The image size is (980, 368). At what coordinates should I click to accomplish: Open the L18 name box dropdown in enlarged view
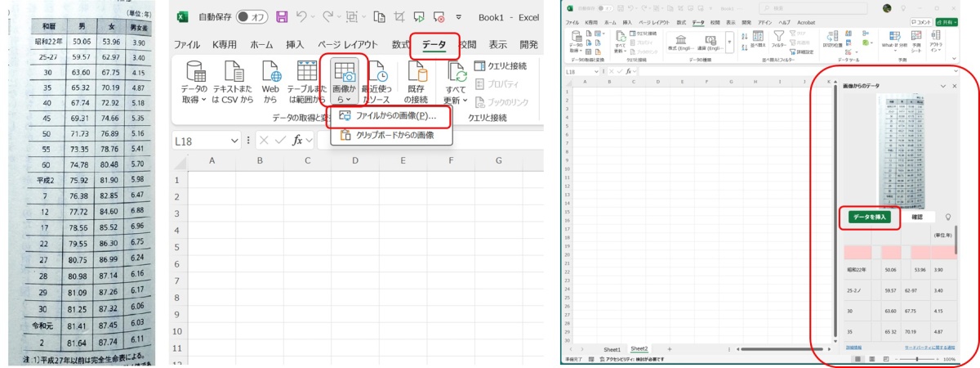[x=234, y=141]
